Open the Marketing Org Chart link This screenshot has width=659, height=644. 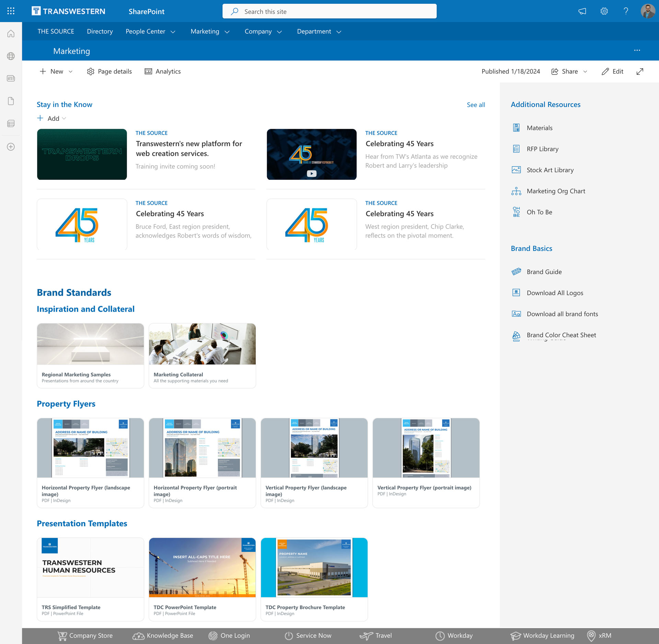click(556, 191)
